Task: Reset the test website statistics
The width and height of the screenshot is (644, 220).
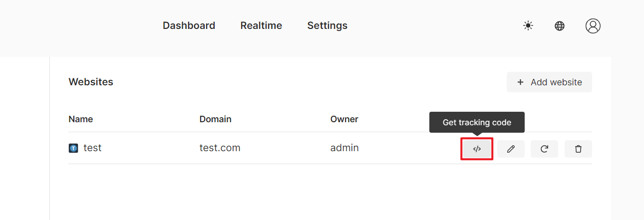Action: tap(545, 149)
